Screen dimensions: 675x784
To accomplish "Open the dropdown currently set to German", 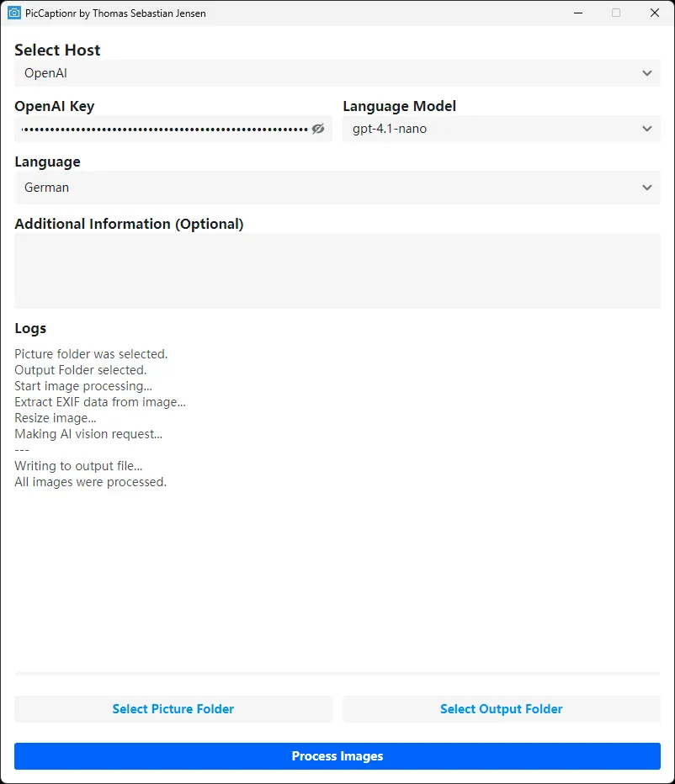I will (328, 188).
